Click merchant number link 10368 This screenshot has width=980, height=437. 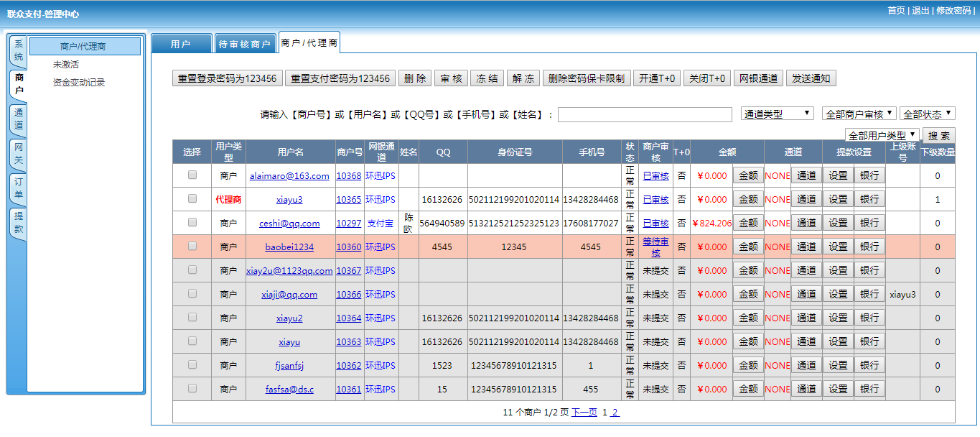(x=348, y=175)
